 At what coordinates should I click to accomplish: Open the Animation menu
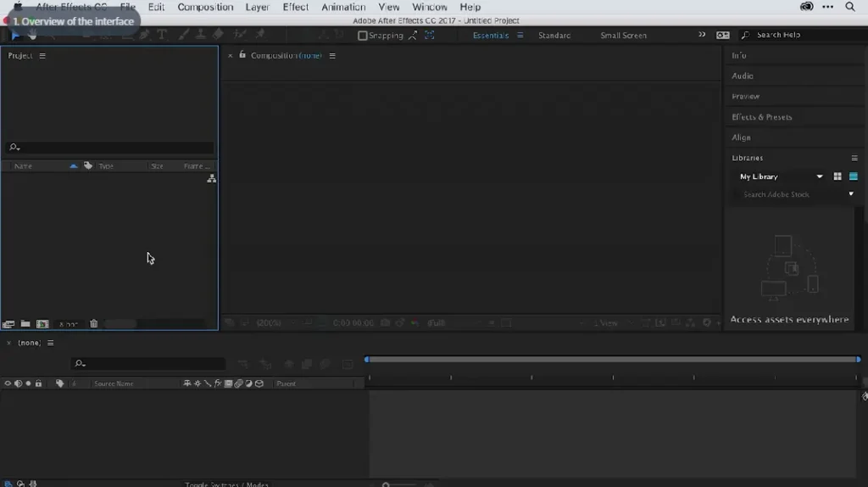[343, 7]
